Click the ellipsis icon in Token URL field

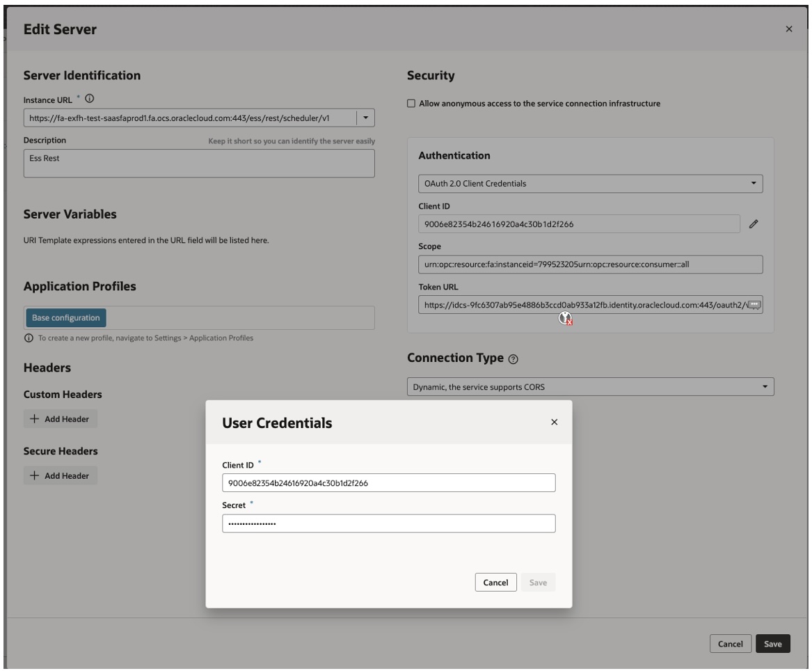point(756,305)
